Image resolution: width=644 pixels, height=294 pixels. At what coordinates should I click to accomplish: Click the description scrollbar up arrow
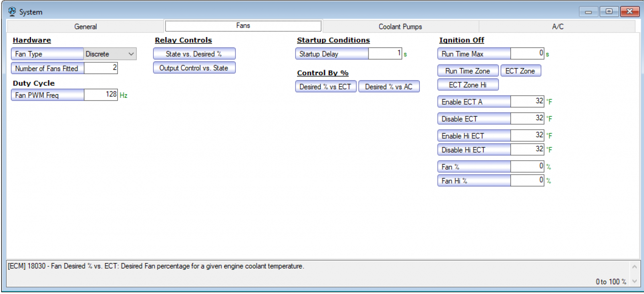634,267
